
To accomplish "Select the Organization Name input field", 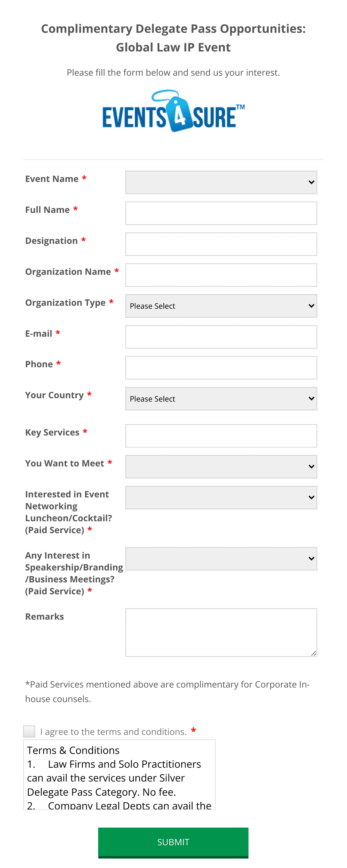I will (x=221, y=275).
